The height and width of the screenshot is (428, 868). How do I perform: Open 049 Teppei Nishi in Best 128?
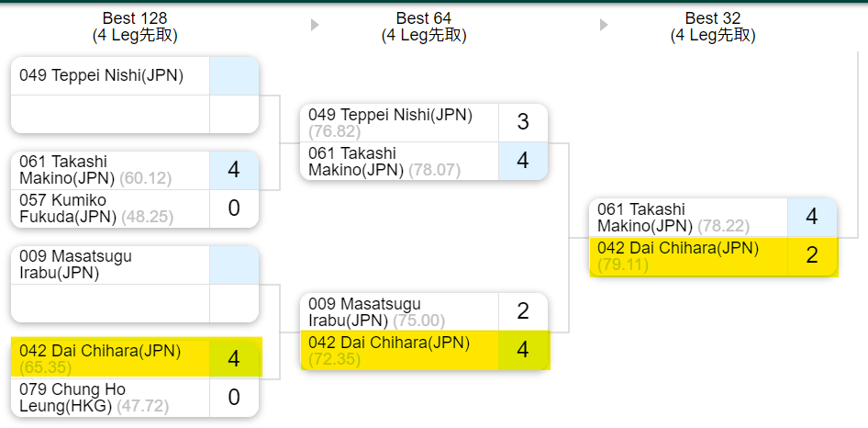(x=101, y=75)
